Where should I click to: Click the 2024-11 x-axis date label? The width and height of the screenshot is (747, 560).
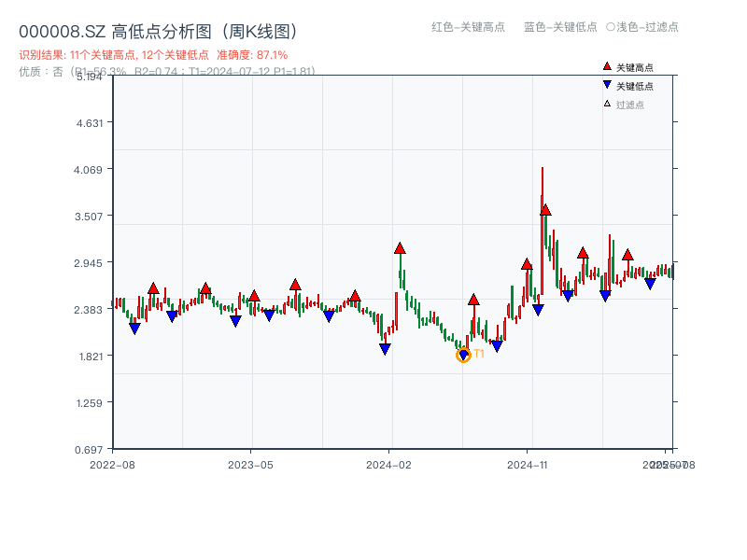pyautogui.click(x=529, y=464)
